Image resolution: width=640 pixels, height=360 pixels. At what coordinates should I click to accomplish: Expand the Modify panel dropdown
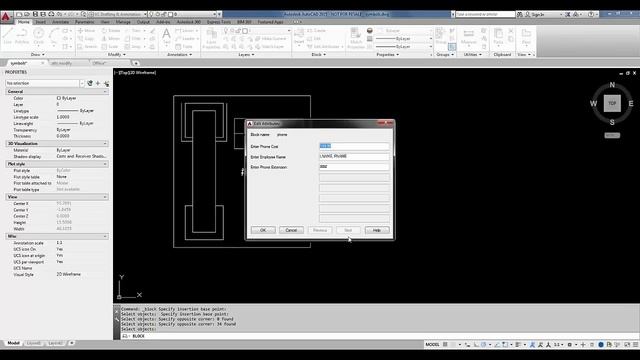click(x=116, y=54)
